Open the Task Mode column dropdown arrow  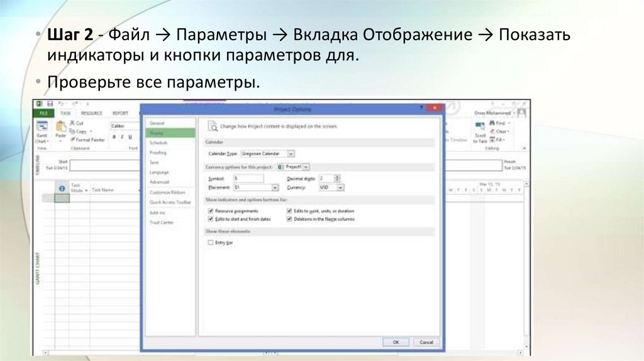pyautogui.click(x=86, y=191)
